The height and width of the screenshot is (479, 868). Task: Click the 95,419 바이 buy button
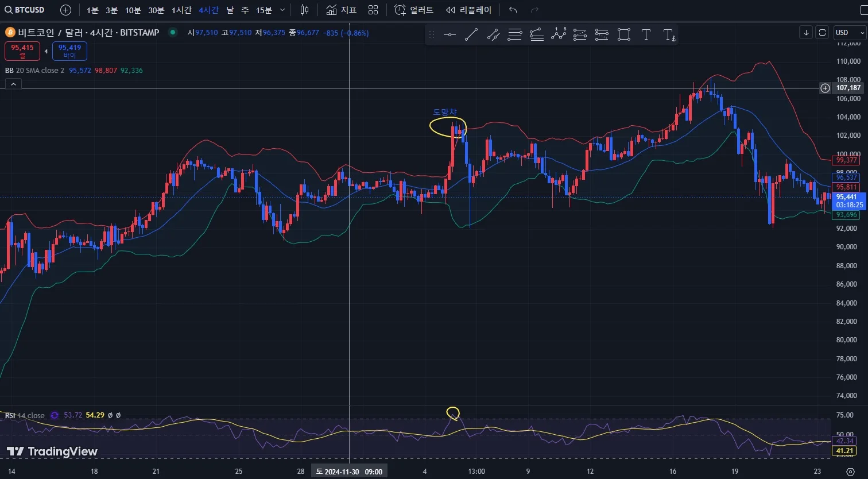(69, 51)
